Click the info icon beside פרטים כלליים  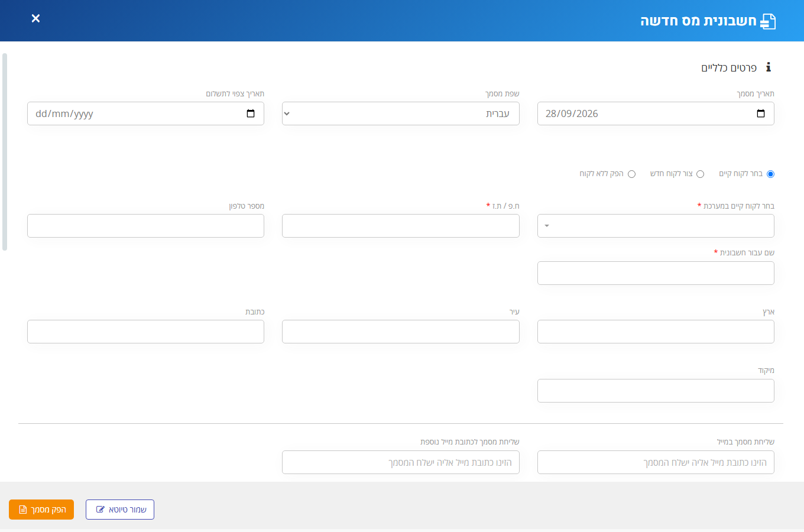point(769,67)
